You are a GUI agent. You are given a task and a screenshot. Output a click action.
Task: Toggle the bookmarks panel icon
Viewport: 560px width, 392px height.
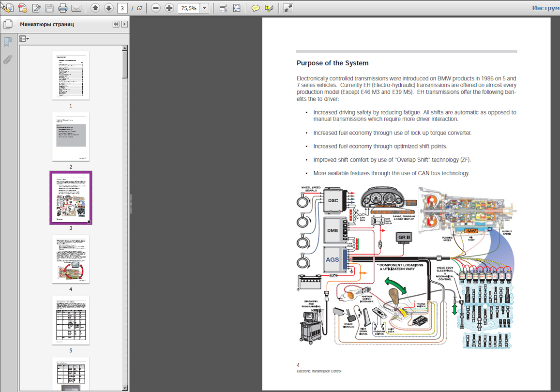click(x=8, y=42)
